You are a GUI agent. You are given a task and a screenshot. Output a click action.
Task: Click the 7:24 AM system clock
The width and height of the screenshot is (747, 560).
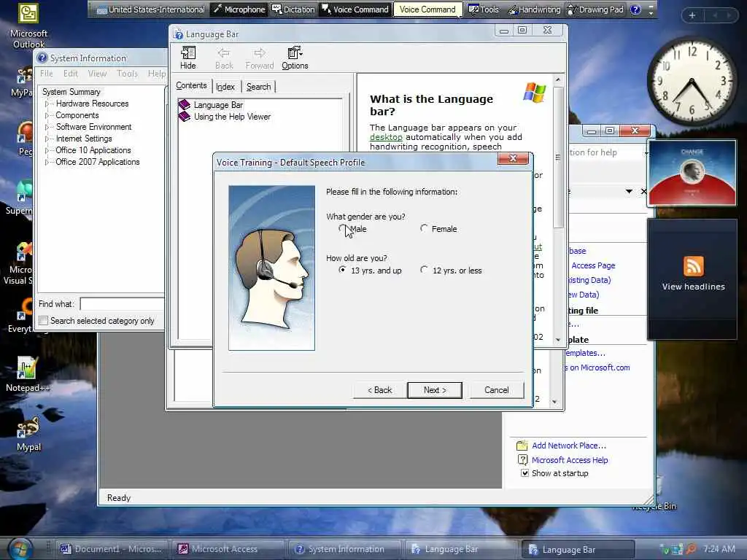point(719,549)
